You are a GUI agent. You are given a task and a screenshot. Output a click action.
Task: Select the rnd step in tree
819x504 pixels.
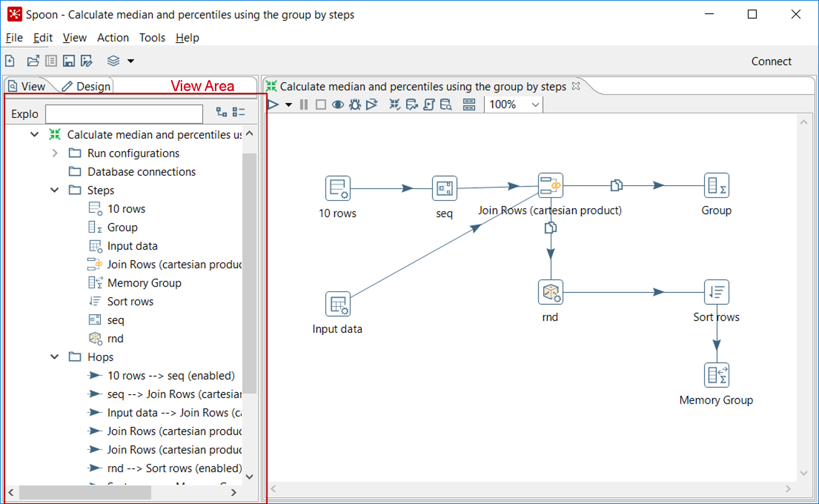115,339
